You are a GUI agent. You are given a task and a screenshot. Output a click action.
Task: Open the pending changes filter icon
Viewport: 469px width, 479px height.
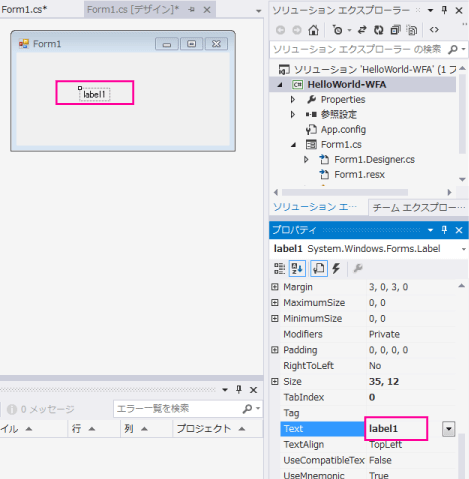[338, 30]
